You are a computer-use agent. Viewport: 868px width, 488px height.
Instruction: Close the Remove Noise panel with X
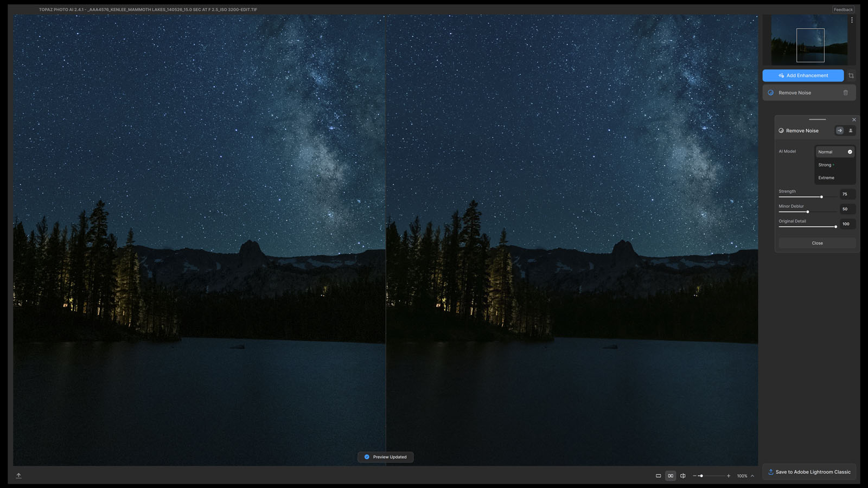click(x=854, y=120)
